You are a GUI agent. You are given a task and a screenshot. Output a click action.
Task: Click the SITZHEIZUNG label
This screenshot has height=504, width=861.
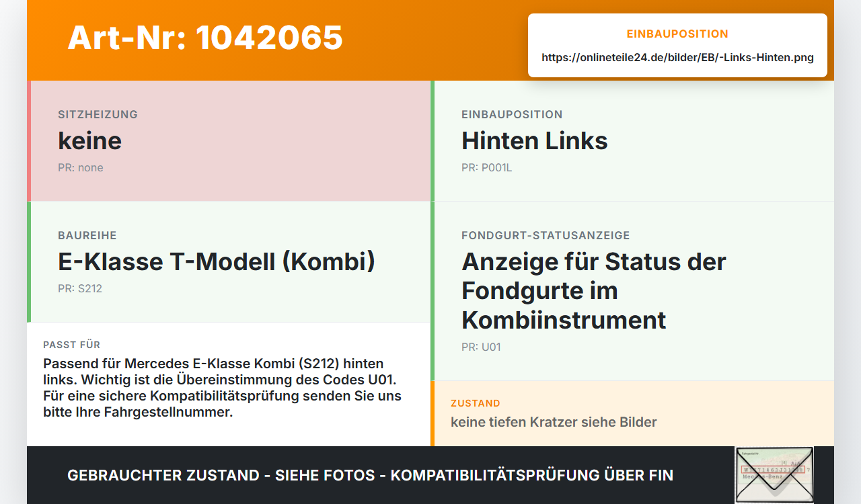98,115
